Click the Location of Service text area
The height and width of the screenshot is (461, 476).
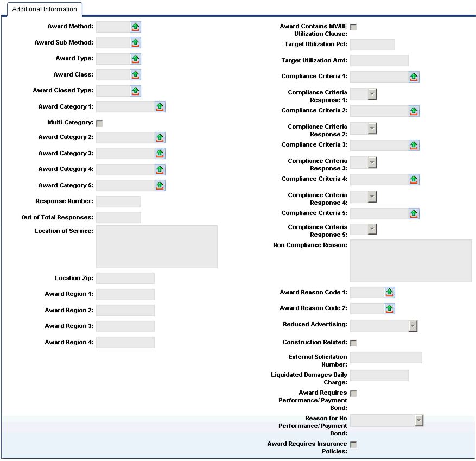coord(156,247)
